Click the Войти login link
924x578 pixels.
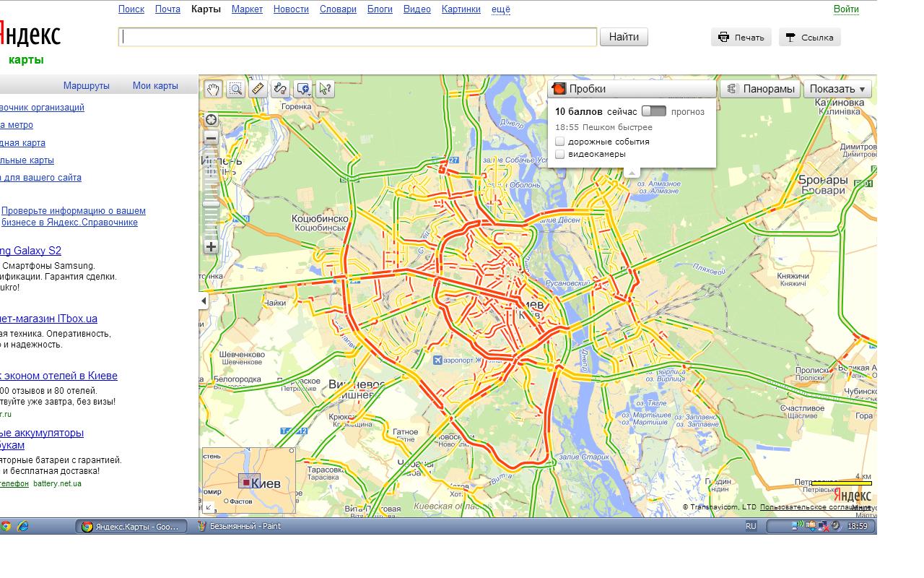point(846,9)
